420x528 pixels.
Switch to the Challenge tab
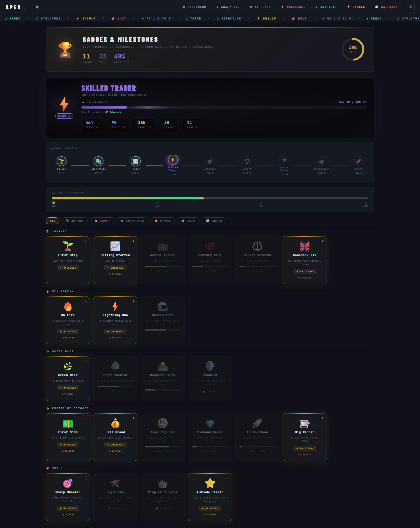[x=293, y=7]
